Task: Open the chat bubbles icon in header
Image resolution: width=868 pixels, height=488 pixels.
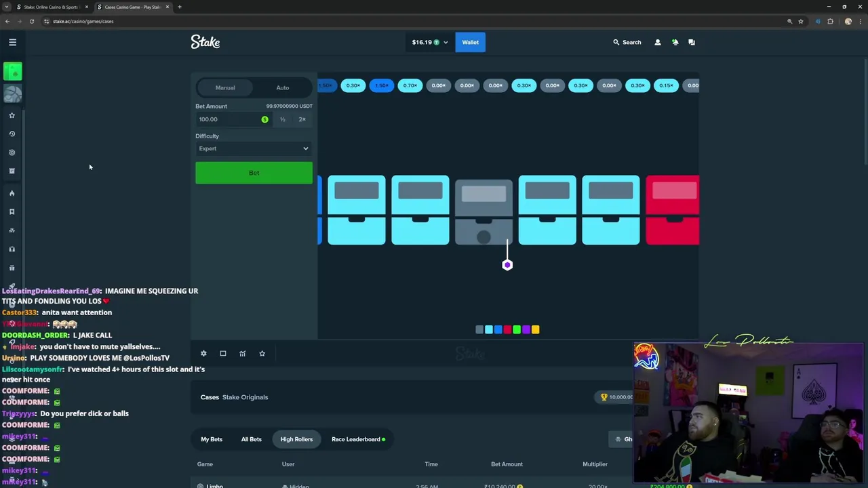Action: pyautogui.click(x=692, y=42)
